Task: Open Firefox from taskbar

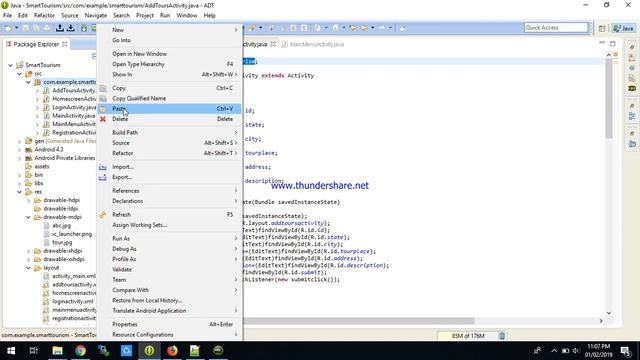Action: [x=172, y=351]
